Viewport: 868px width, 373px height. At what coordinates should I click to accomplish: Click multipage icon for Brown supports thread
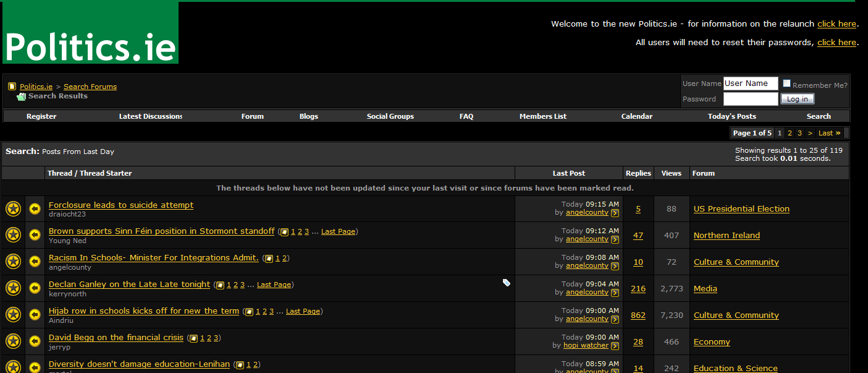[x=284, y=232]
